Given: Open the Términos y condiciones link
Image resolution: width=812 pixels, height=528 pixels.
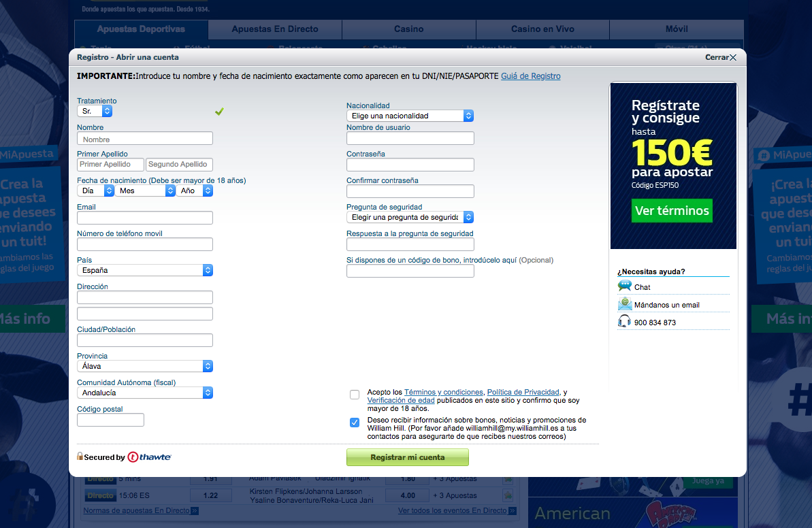Looking at the screenshot, I should [443, 392].
